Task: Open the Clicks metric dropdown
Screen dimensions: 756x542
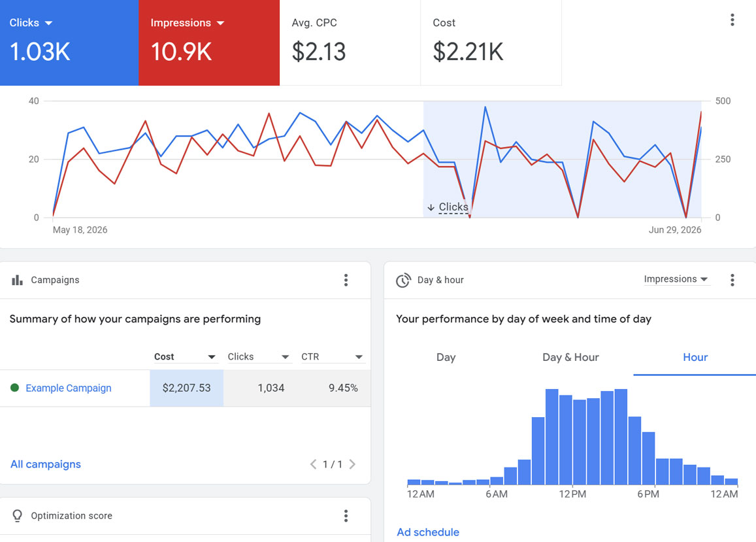Action: click(31, 23)
